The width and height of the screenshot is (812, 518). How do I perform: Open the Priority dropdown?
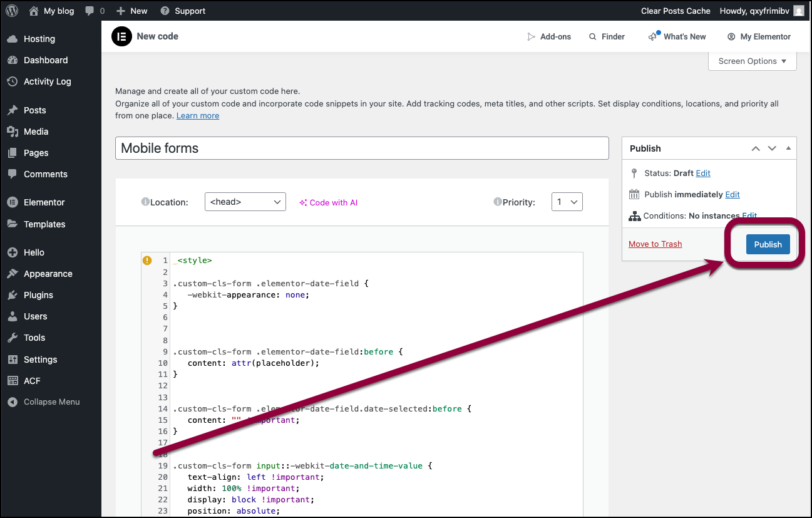567,202
